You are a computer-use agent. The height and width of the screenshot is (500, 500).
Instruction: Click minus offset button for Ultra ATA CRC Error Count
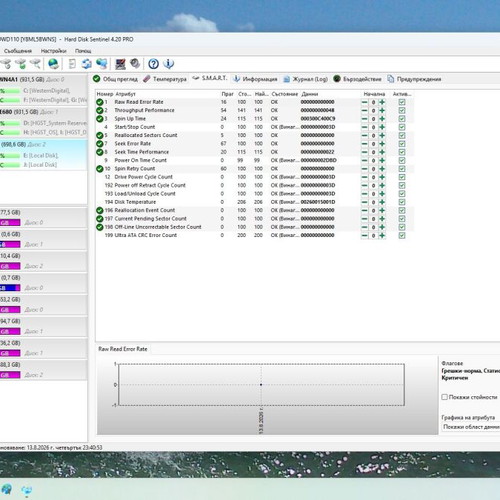pyautogui.click(x=364, y=235)
